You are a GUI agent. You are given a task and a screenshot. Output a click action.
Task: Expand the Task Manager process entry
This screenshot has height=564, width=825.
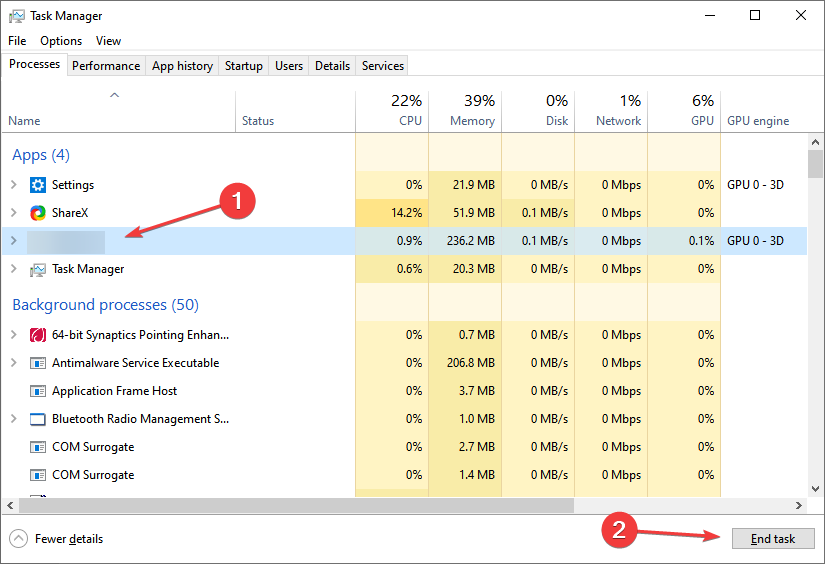point(13,269)
